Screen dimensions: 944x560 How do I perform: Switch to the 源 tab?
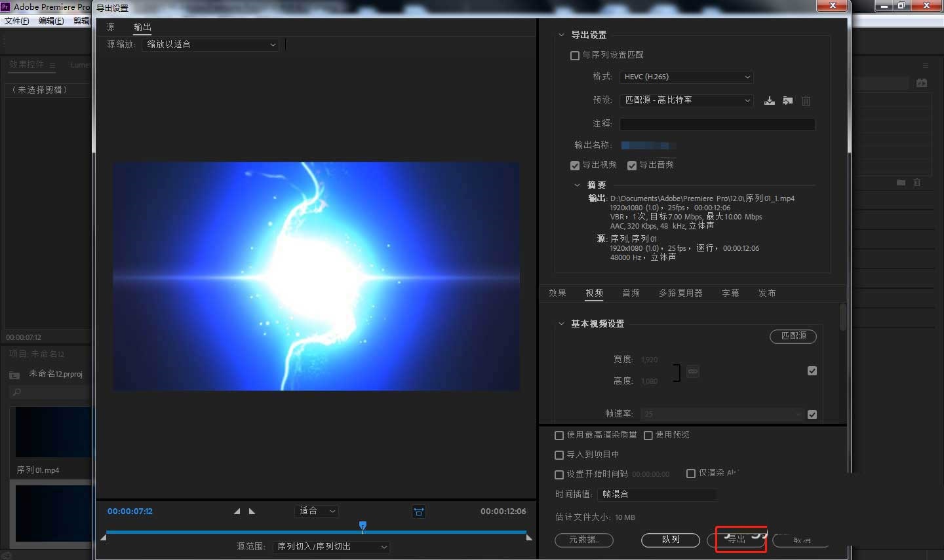[109, 27]
